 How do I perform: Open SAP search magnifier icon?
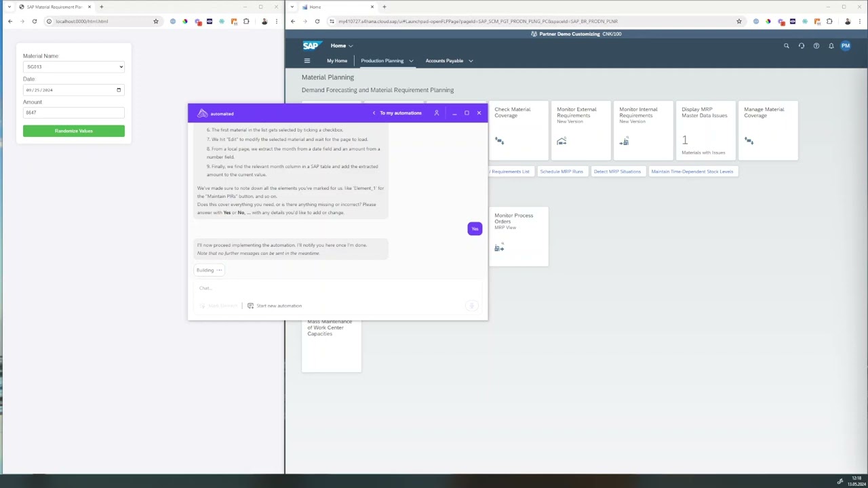[787, 46]
